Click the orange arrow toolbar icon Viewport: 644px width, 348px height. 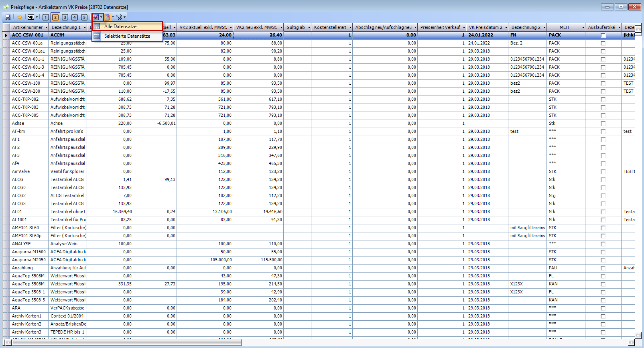click(x=19, y=17)
